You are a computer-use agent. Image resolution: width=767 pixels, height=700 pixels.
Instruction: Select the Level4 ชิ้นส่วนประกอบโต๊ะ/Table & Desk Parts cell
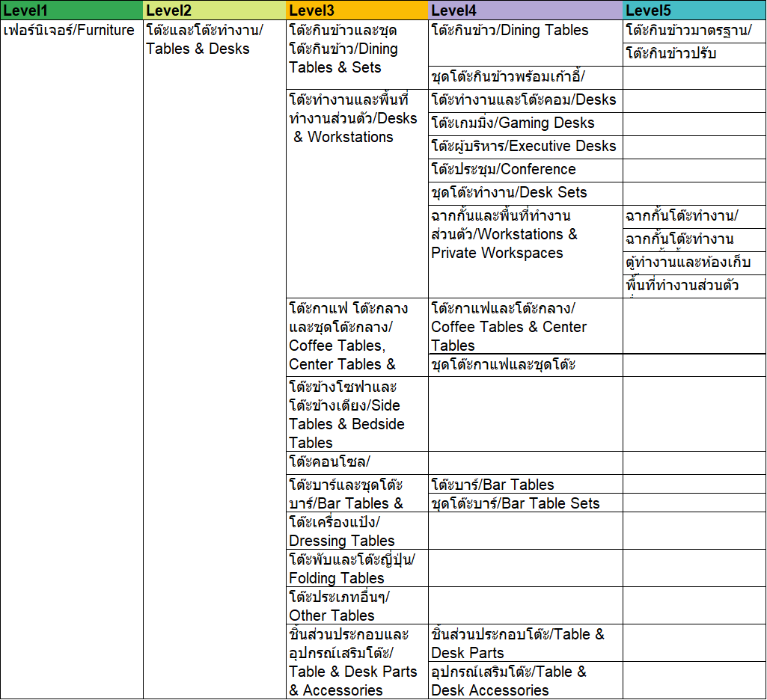pos(525,643)
